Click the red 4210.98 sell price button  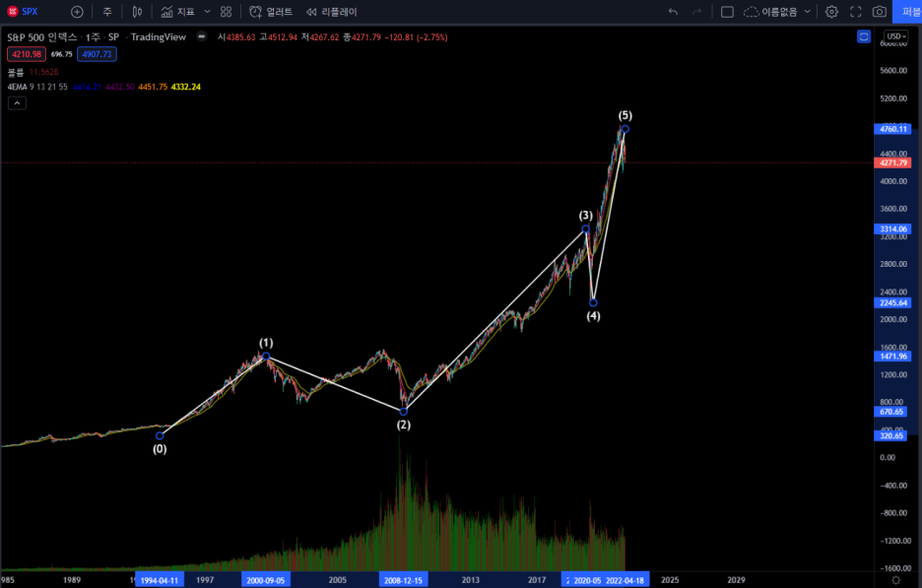(27, 54)
